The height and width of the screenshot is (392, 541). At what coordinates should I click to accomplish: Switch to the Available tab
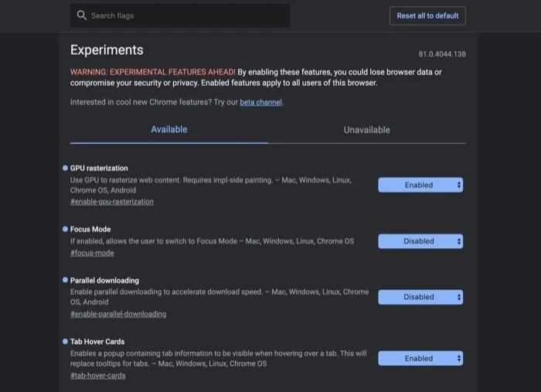coord(168,129)
